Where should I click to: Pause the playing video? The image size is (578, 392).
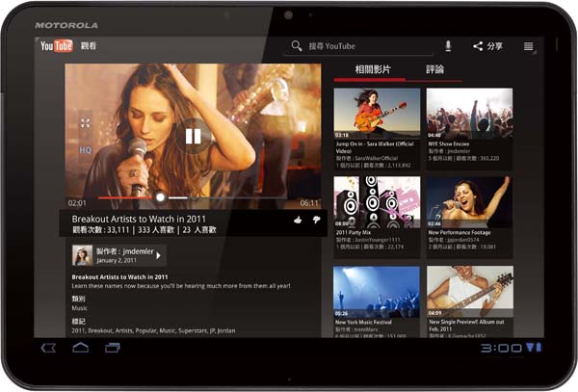coord(193,135)
